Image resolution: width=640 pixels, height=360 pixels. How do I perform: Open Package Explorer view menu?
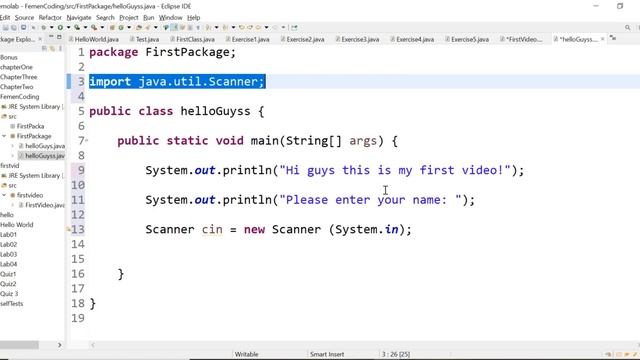[x=60, y=48]
